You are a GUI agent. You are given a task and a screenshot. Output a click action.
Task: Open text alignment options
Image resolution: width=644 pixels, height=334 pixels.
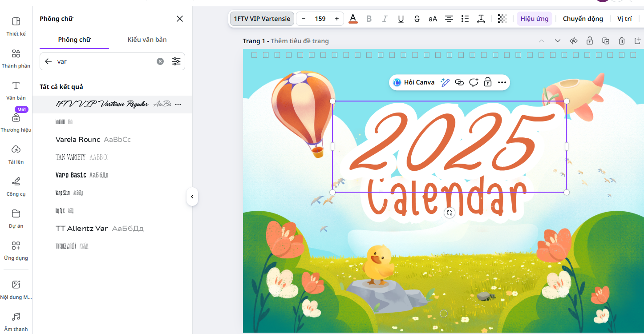tap(449, 19)
